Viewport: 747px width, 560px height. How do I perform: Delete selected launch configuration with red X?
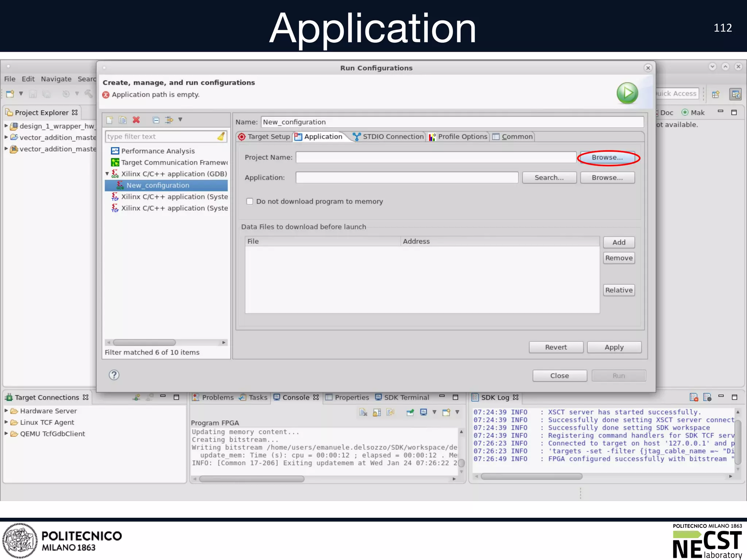coord(136,120)
